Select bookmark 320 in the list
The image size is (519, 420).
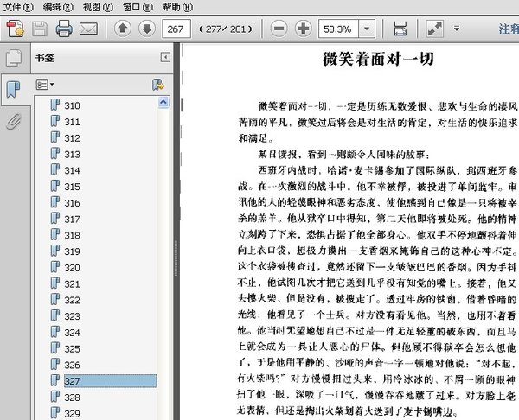coord(72,267)
